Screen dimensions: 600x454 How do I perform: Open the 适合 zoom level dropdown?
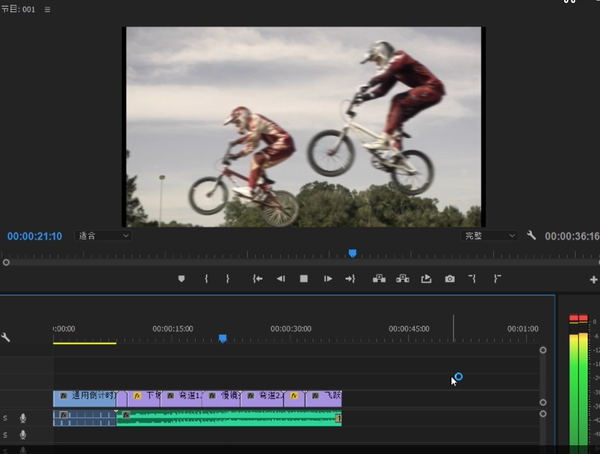[x=104, y=236]
